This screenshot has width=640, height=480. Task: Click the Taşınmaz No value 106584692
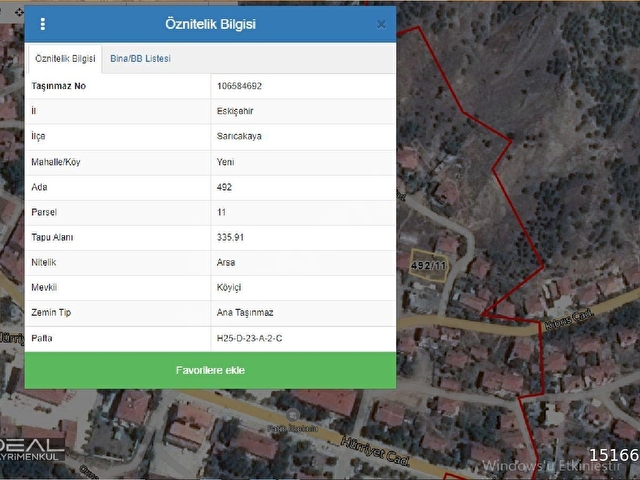tap(239, 86)
